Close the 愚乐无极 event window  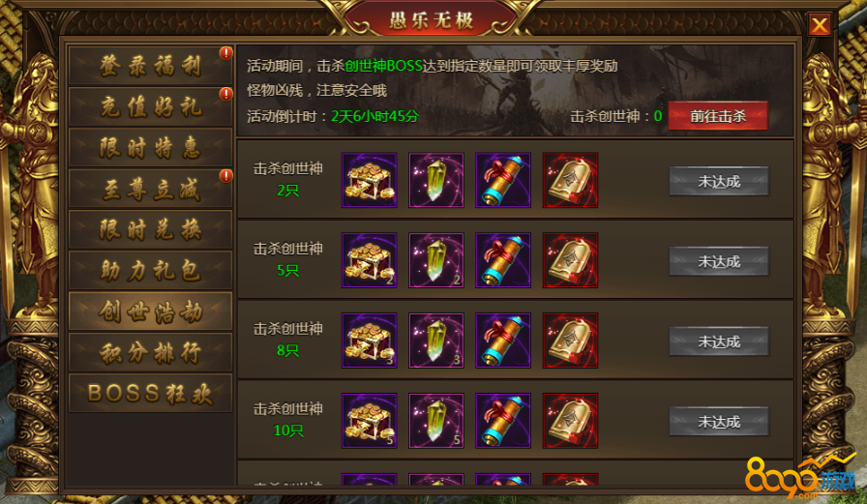(820, 24)
